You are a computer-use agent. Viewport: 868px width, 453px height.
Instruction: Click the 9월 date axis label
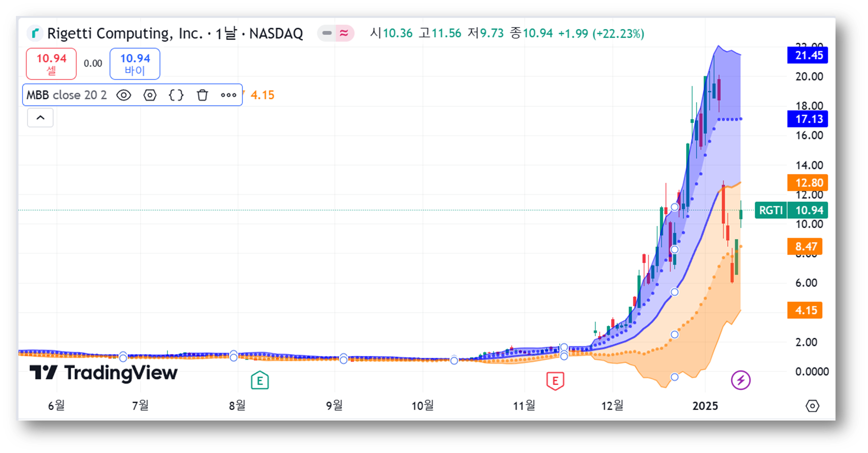[334, 405]
